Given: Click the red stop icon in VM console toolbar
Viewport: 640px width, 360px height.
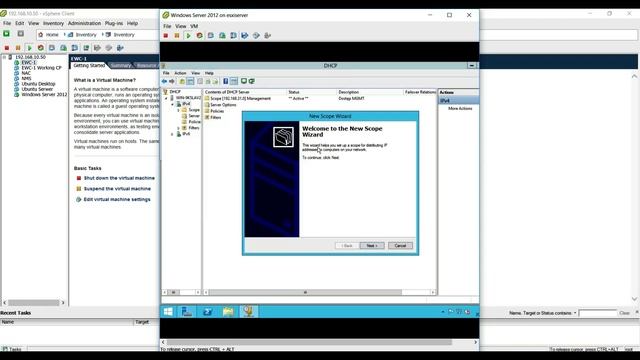Looking at the screenshot, I should coord(166,36).
